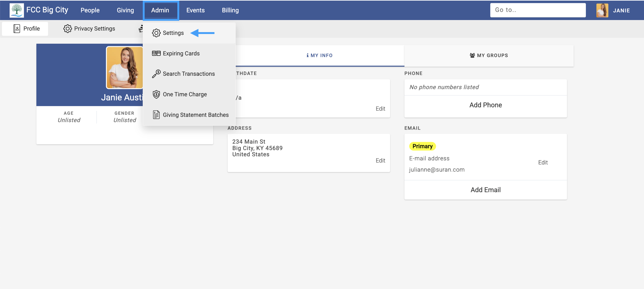Open Giving Statement Batches document icon

(x=156, y=115)
